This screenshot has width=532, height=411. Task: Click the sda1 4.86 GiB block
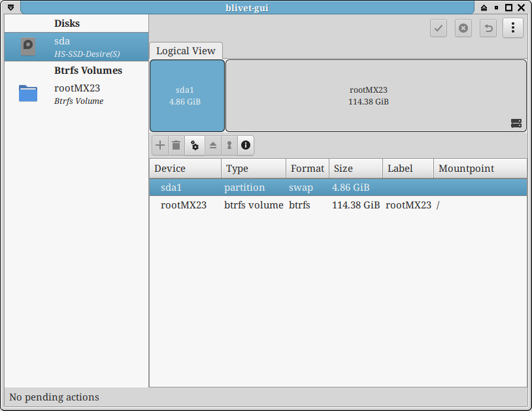(188, 95)
